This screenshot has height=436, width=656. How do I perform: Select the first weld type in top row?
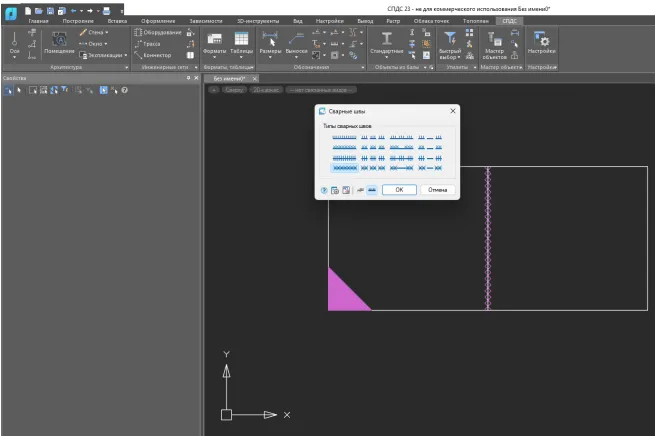click(x=344, y=138)
